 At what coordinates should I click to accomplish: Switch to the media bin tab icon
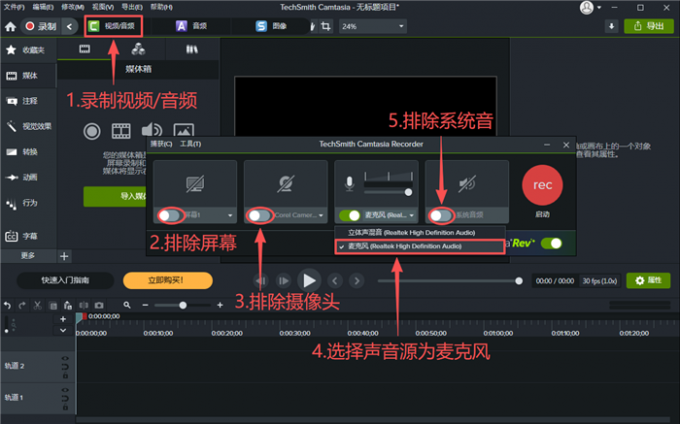85,49
